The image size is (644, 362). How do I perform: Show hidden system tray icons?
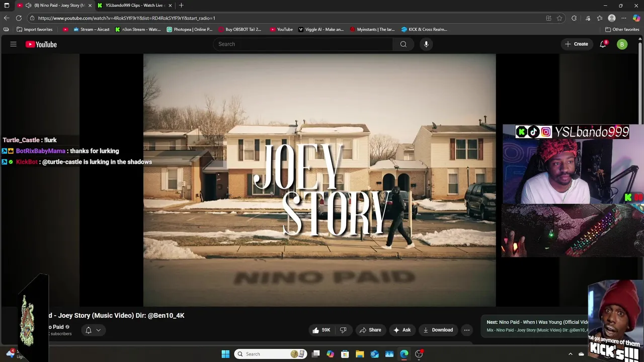click(570, 354)
